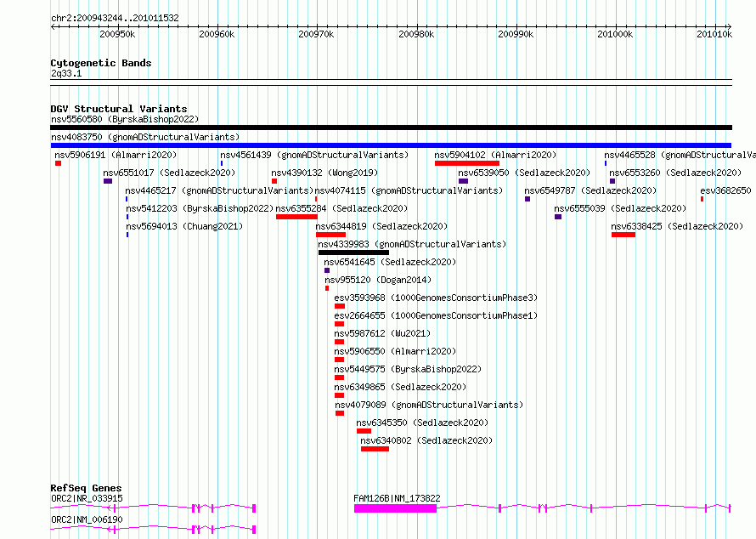Click the chr2:200943244..201011532 region label
The width and height of the screenshot is (756, 539).
pyautogui.click(x=115, y=18)
